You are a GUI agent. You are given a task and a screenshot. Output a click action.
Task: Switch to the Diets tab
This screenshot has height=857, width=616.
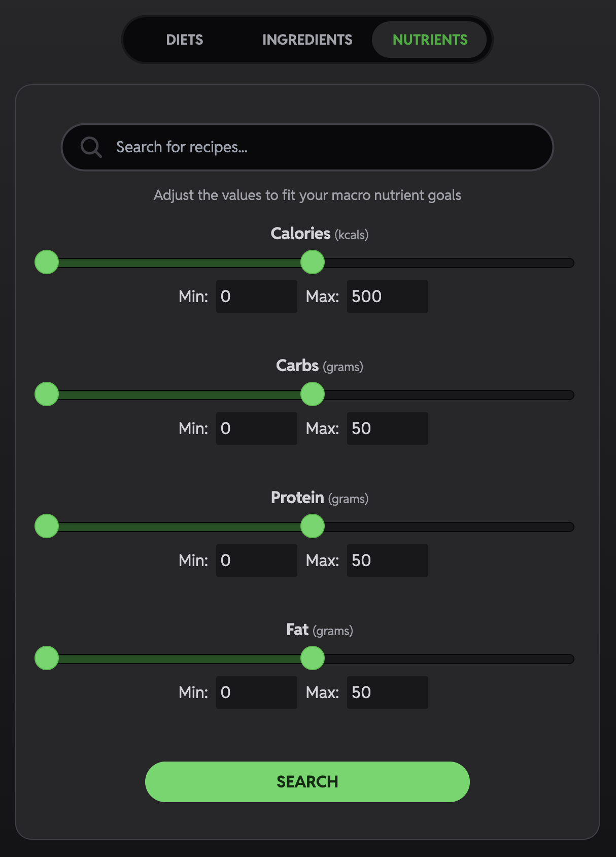pyautogui.click(x=185, y=40)
